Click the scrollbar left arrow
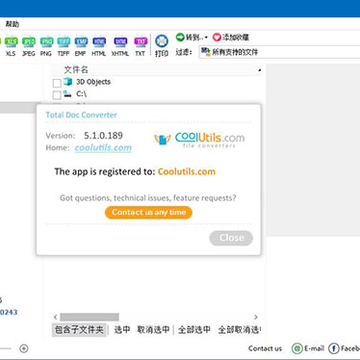The width and height of the screenshot is (360, 360). (x=56, y=317)
